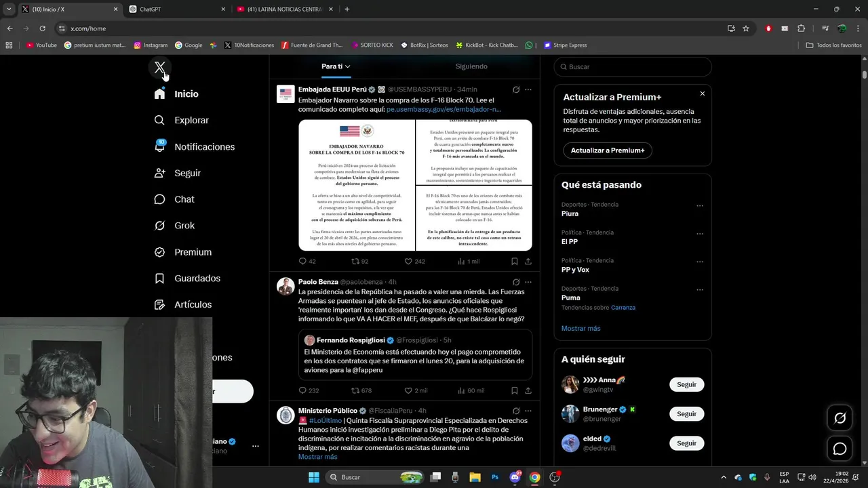Click the Carranza trend link
This screenshot has width=868, height=488.
pyautogui.click(x=623, y=308)
